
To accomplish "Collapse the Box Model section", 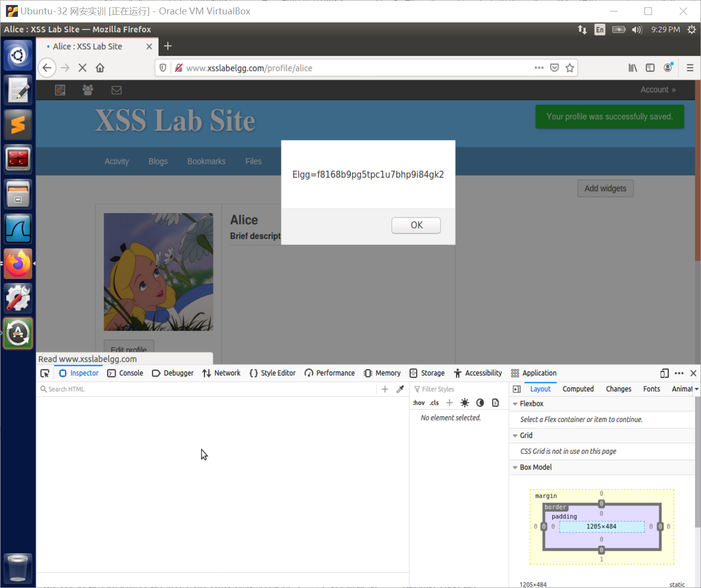I will [515, 467].
